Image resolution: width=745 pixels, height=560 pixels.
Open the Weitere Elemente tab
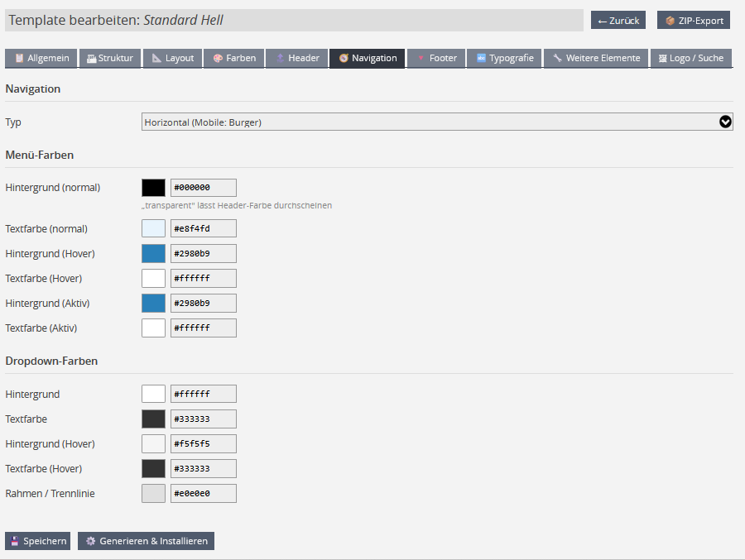point(596,58)
